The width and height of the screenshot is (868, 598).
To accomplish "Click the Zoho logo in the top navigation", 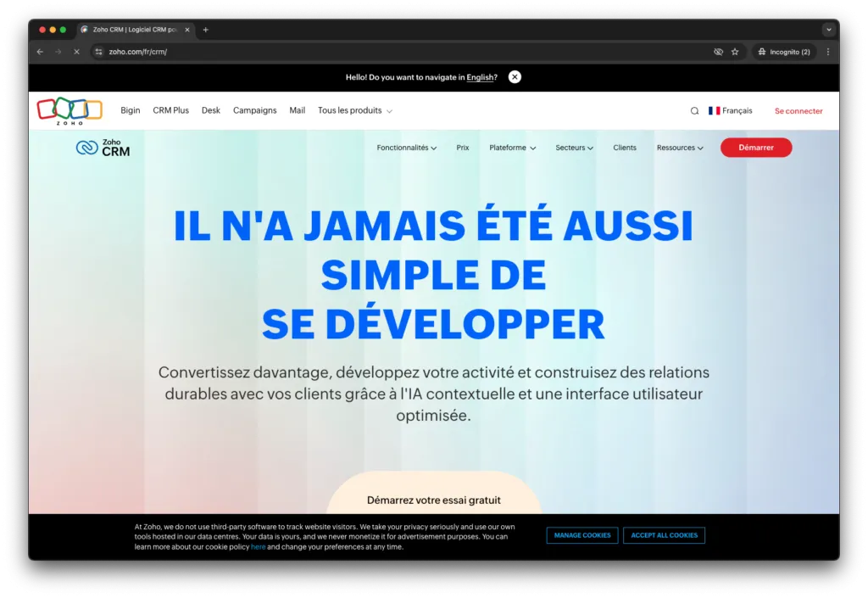I will tap(69, 110).
